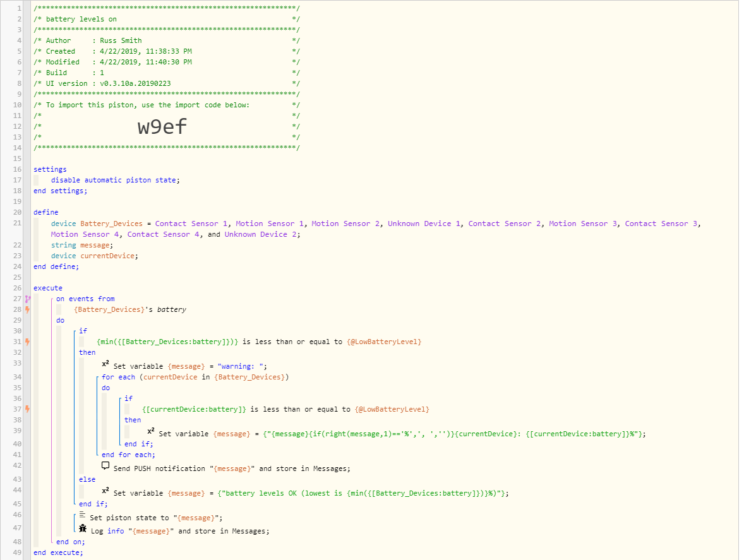
Task: Open the "Set piston state to" task
Action: tap(156, 518)
